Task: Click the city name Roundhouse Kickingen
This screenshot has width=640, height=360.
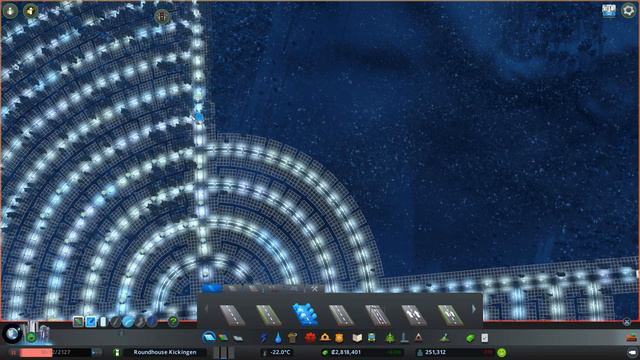Action: (x=165, y=352)
